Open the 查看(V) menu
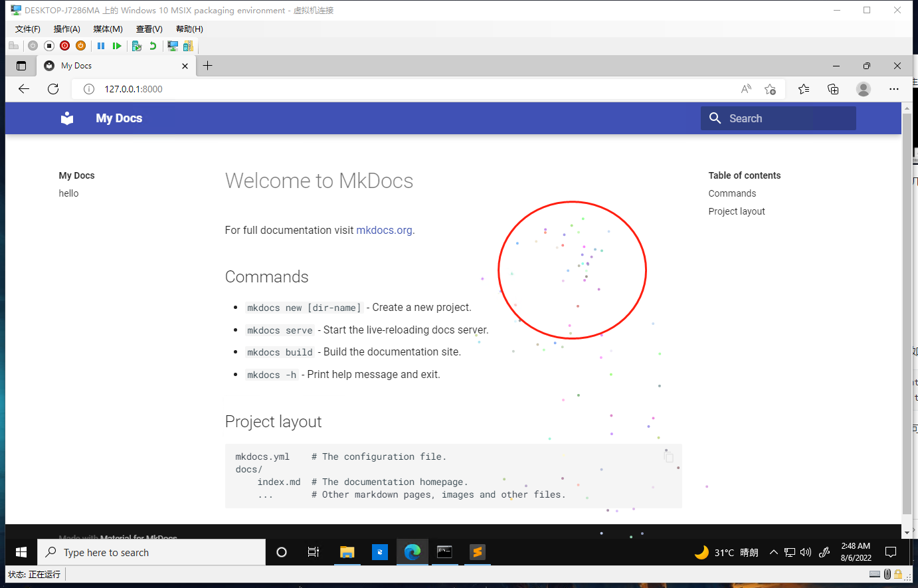This screenshot has width=918, height=588. [x=149, y=29]
